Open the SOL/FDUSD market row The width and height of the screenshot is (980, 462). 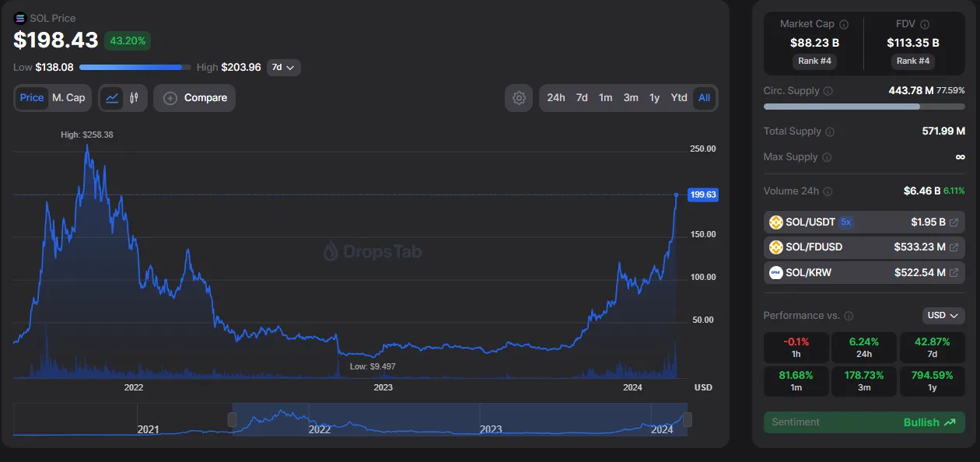click(x=864, y=247)
